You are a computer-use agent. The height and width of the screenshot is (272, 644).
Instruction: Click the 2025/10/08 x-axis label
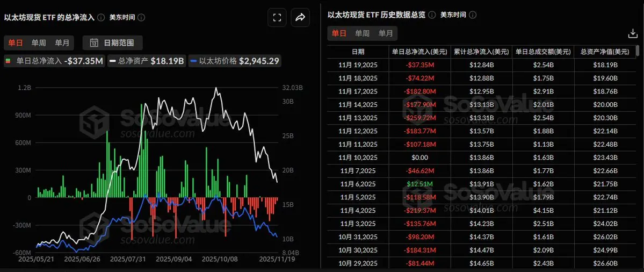coord(219,259)
